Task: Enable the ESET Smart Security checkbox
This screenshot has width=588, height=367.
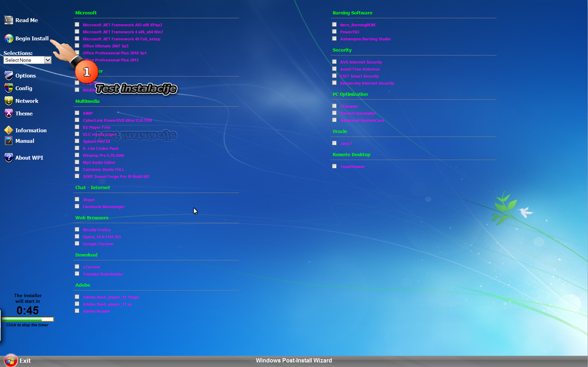Action: point(334,76)
